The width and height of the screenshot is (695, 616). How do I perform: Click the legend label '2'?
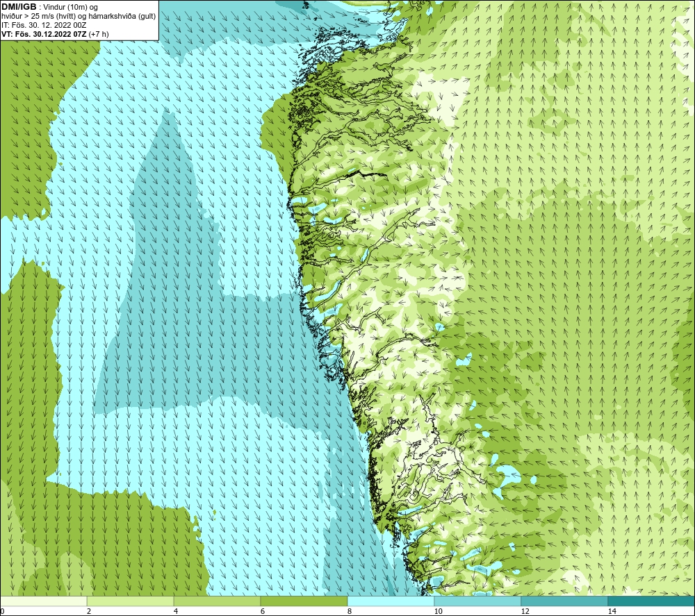(x=89, y=611)
